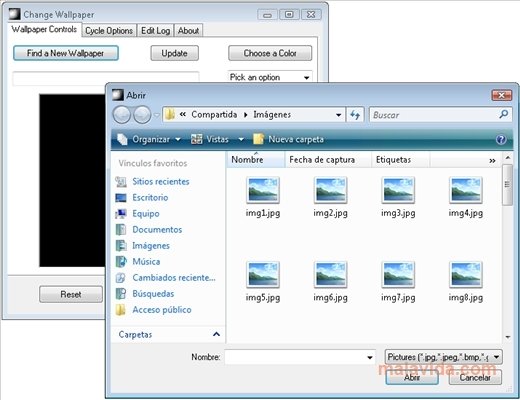Click the file list vertical scrollbar thumb
The height and width of the screenshot is (400, 520).
coord(507,185)
